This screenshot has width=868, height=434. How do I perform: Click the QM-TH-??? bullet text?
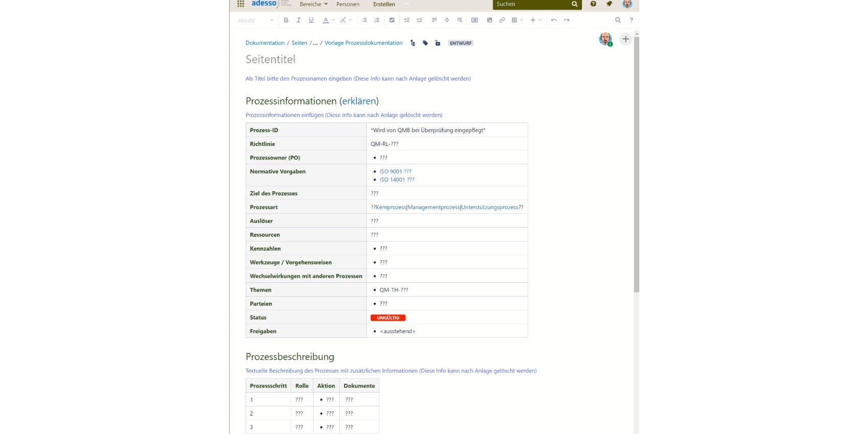click(394, 290)
